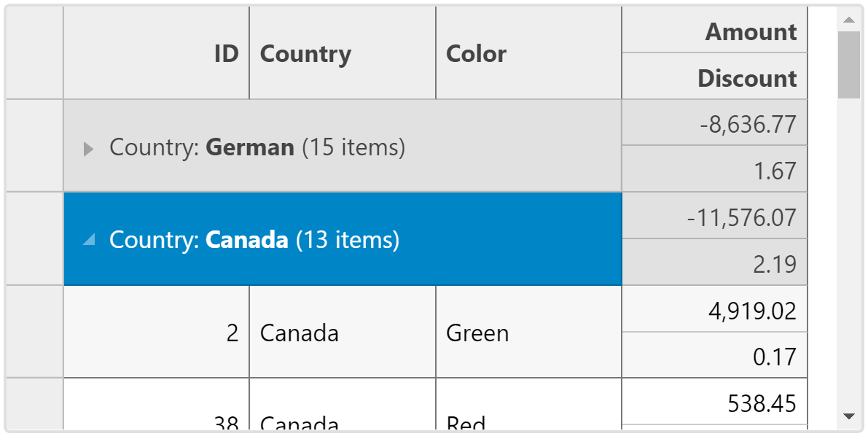Click the Amount column header
The height and width of the screenshot is (439, 868).
coord(715,30)
